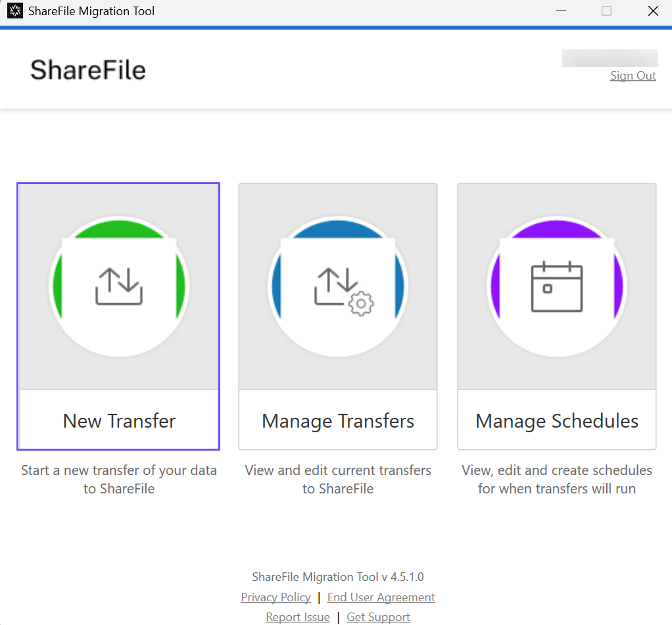Image resolution: width=672 pixels, height=625 pixels.
Task: Sign out using the Sign Out link
Action: pos(633,76)
